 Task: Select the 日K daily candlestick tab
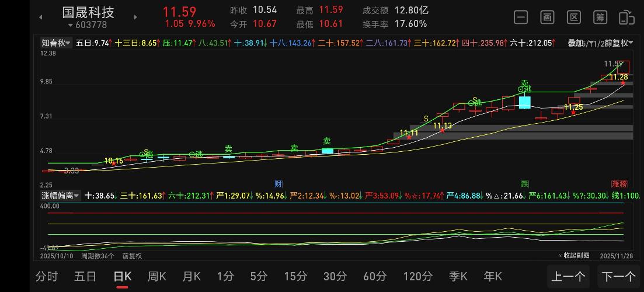pos(123,276)
